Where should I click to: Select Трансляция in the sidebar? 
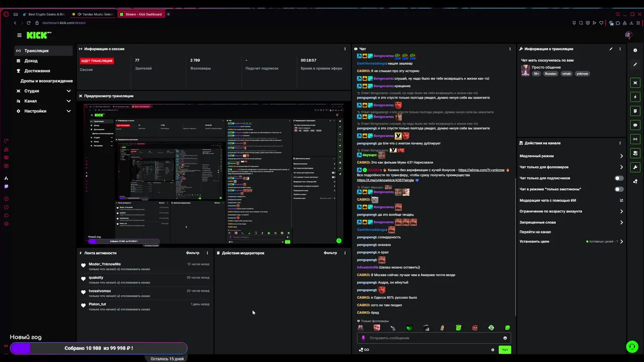44,51
